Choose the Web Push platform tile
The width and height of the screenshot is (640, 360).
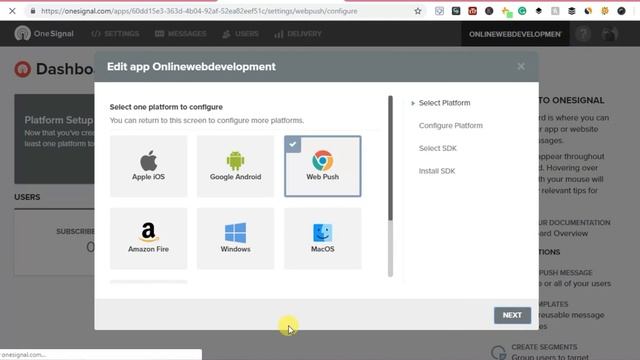[322, 166]
